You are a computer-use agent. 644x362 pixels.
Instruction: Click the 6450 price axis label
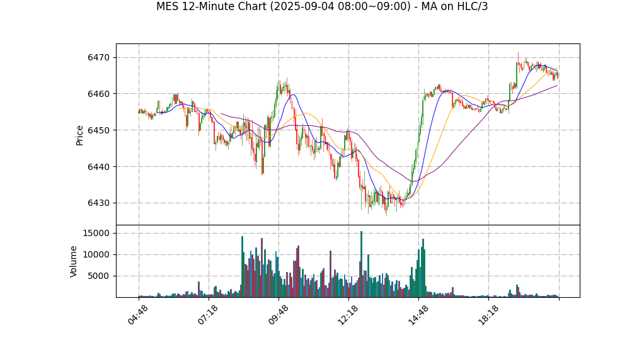click(98, 130)
